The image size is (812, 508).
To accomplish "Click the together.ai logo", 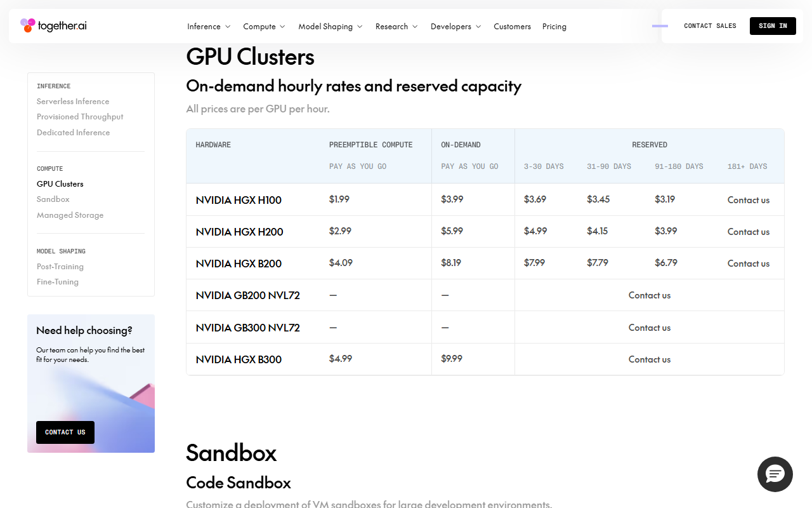I will pos(53,26).
